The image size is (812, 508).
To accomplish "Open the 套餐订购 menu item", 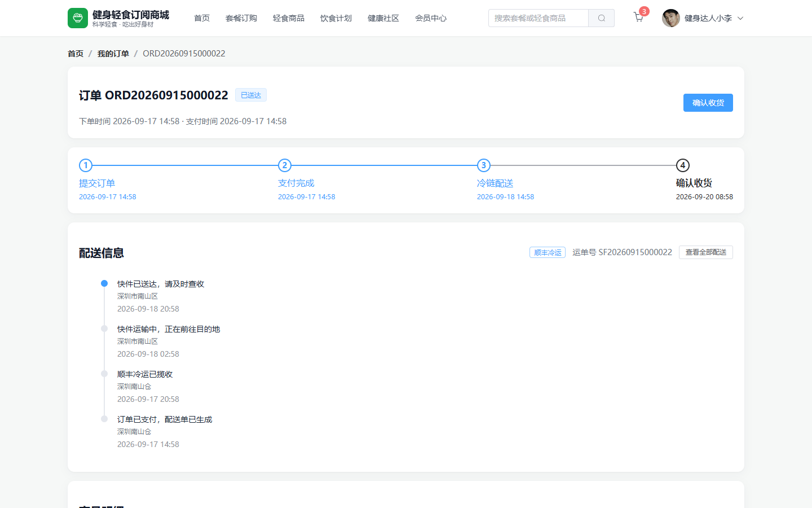I will click(241, 18).
